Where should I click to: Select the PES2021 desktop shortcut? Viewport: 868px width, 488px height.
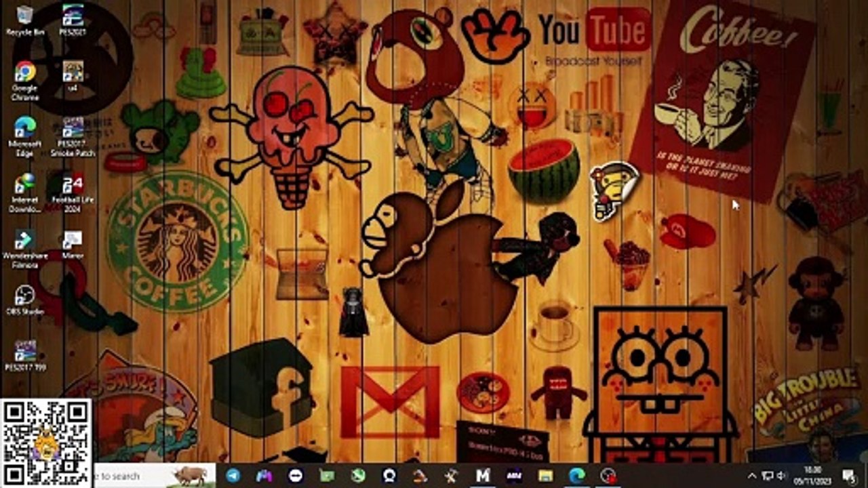[72, 20]
